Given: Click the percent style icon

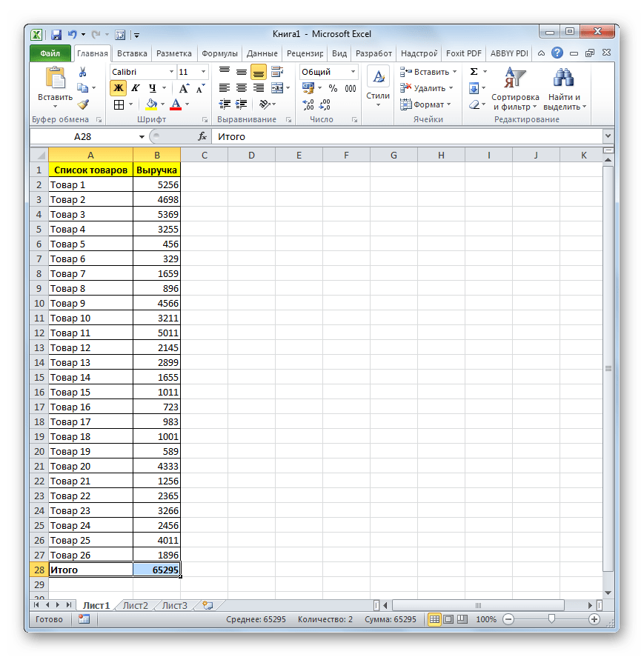Looking at the screenshot, I should pos(333,88).
